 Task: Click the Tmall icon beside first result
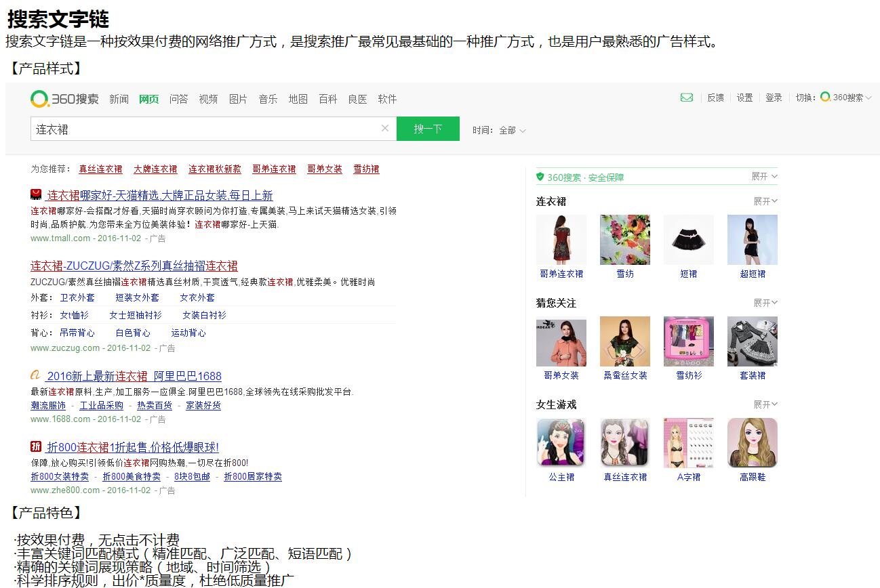pyautogui.click(x=37, y=195)
